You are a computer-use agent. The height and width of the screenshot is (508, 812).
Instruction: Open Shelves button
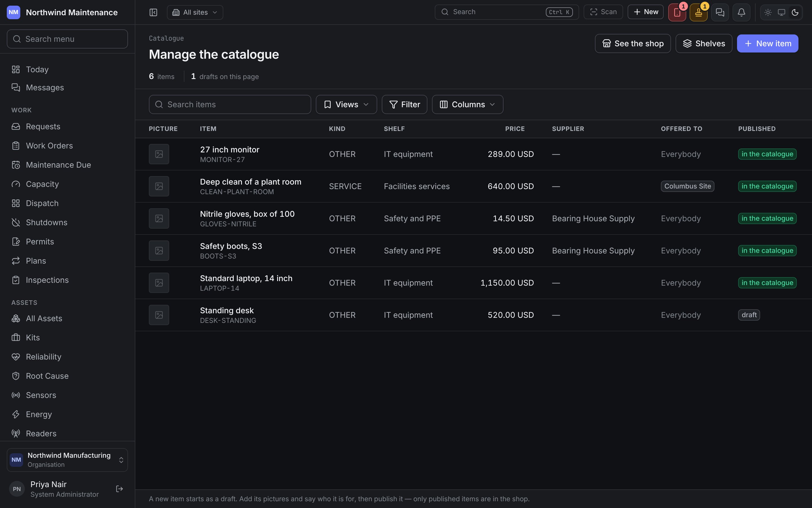(x=704, y=43)
